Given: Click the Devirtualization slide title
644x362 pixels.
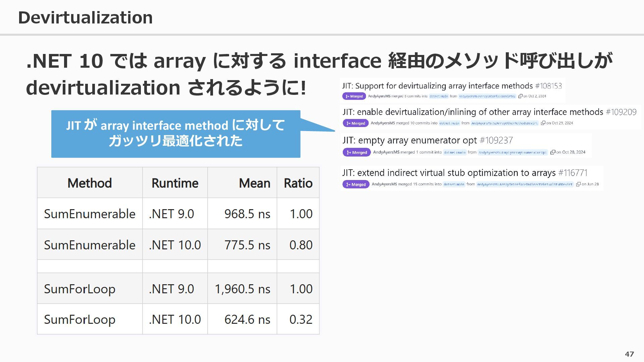Looking at the screenshot, I should point(85,17).
